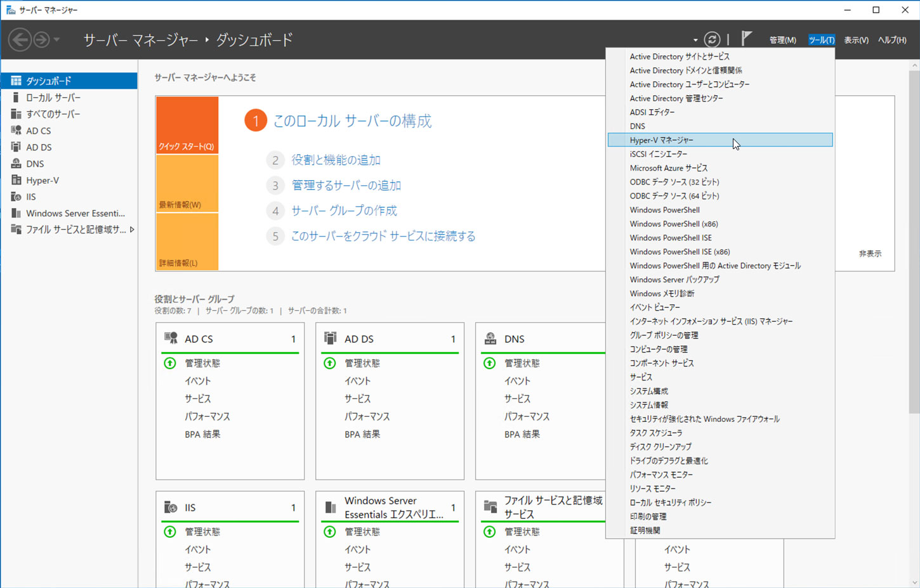This screenshot has width=920, height=588.
Task: Open the 表示(V) menu
Action: click(856, 40)
